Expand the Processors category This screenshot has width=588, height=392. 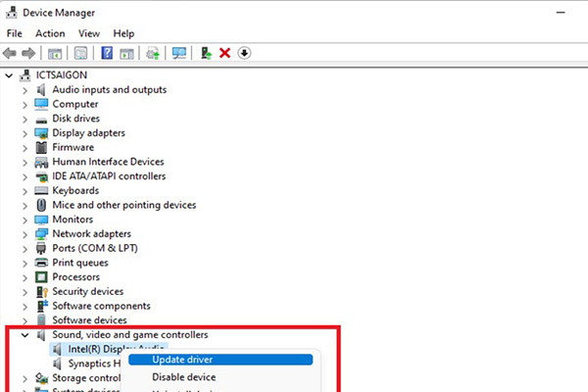click(x=24, y=277)
